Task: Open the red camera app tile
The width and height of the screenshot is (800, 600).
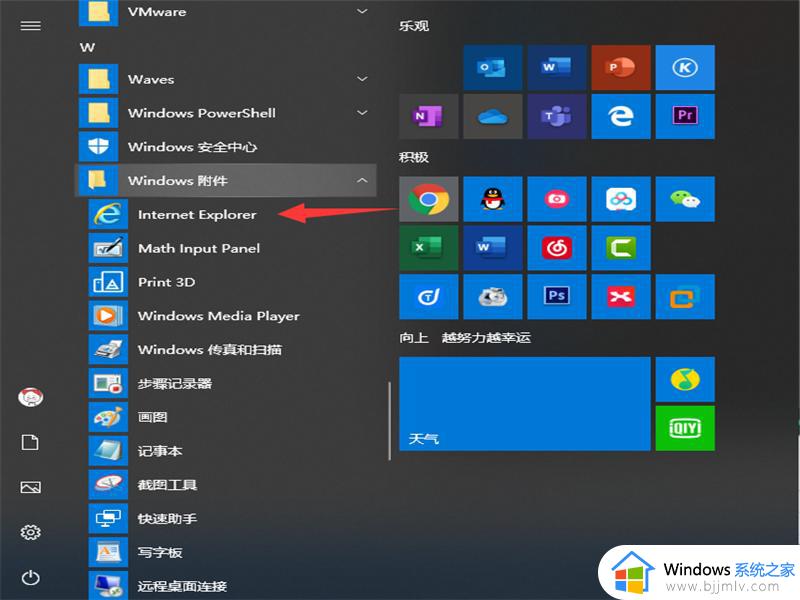Action: (557, 199)
